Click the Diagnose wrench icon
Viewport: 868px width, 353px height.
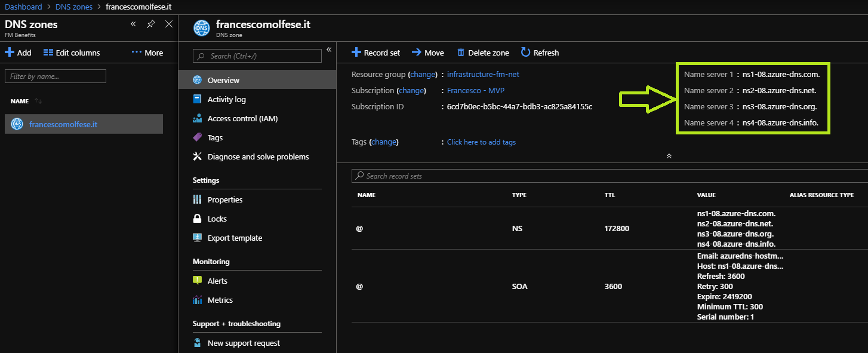pos(198,156)
